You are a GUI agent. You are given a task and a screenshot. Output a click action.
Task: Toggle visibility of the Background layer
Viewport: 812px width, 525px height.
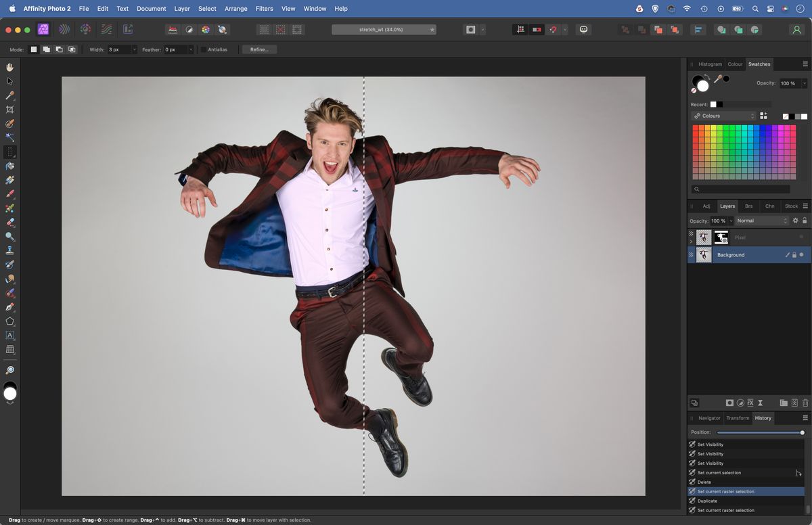coord(802,255)
